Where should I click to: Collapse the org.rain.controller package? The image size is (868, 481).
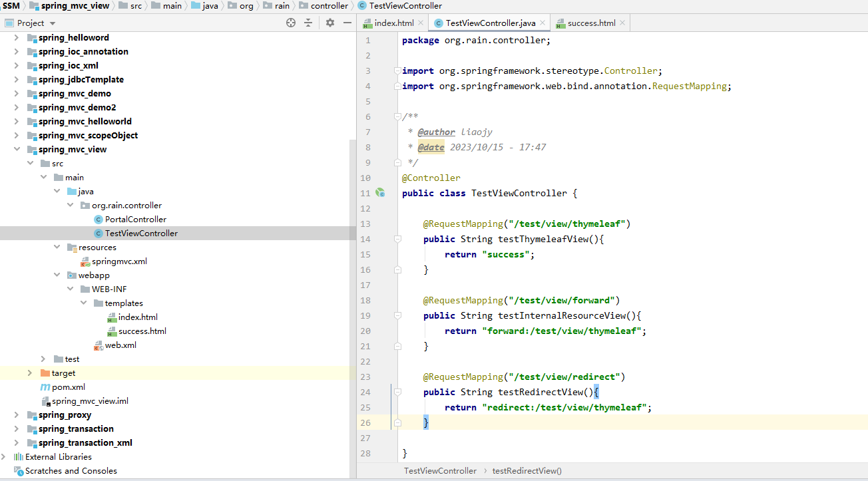click(x=70, y=206)
